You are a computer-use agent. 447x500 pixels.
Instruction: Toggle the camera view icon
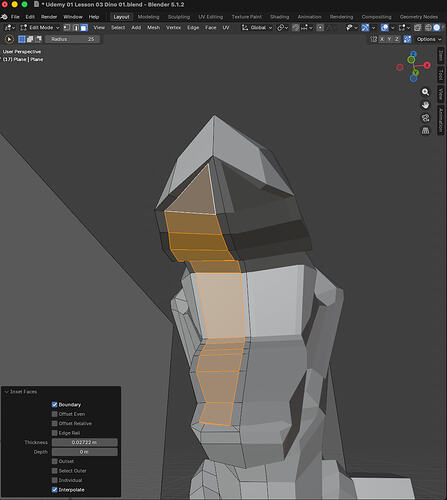(x=425, y=118)
